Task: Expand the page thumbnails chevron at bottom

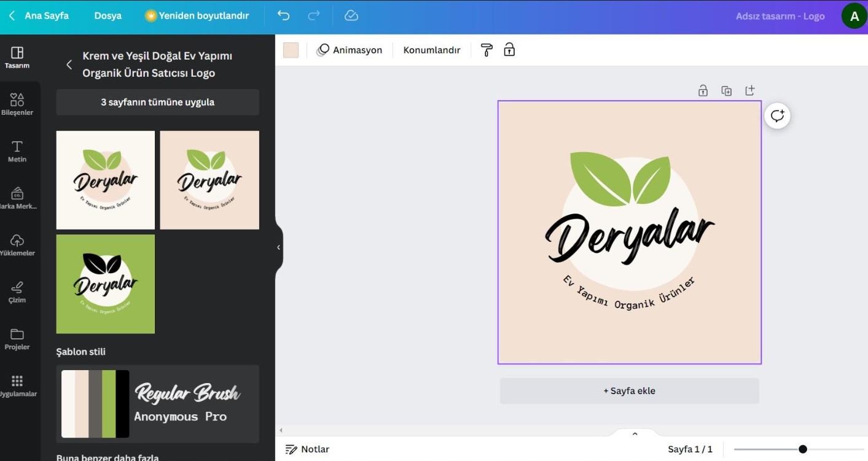Action: (635, 434)
